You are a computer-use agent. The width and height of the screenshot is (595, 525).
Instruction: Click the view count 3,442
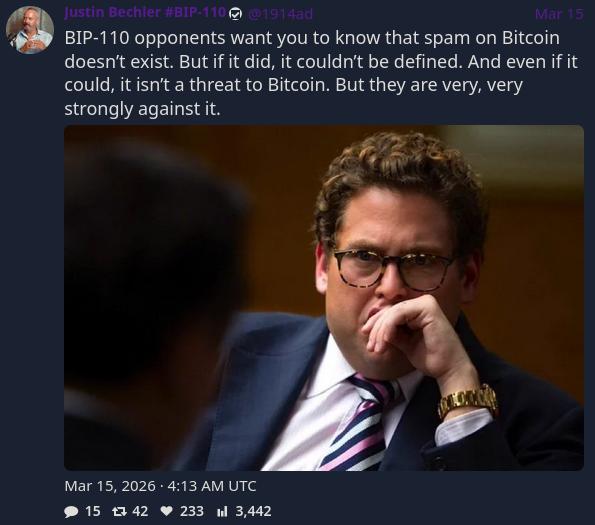click(x=253, y=511)
